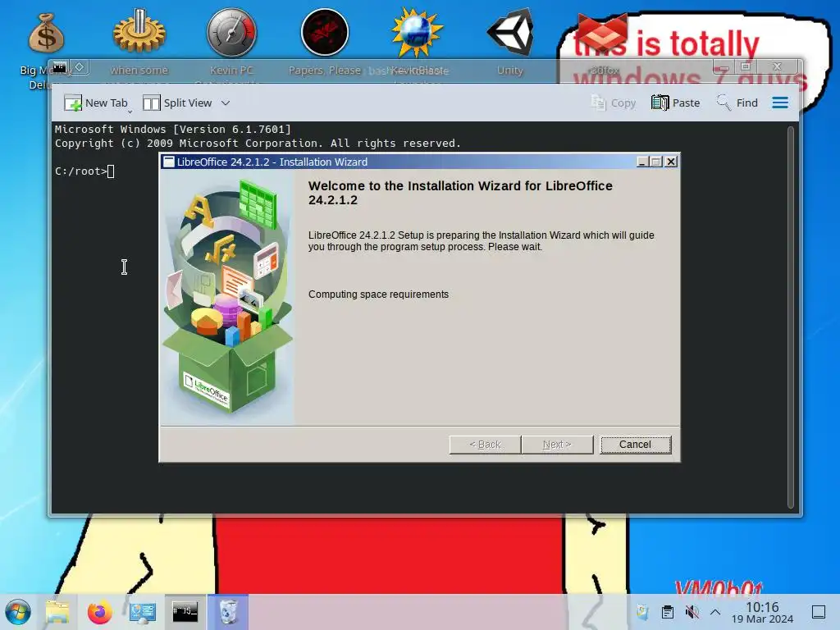Close the terminal window

pos(778,67)
